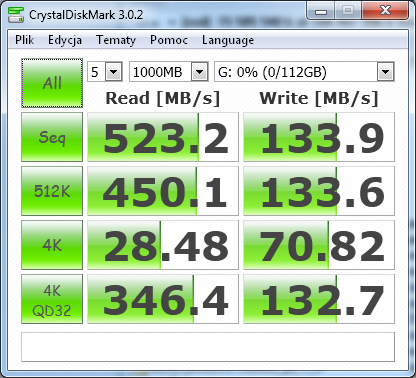This screenshot has width=416, height=378.
Task: Minimize the CrystalDiskMark window
Action: click(321, 11)
